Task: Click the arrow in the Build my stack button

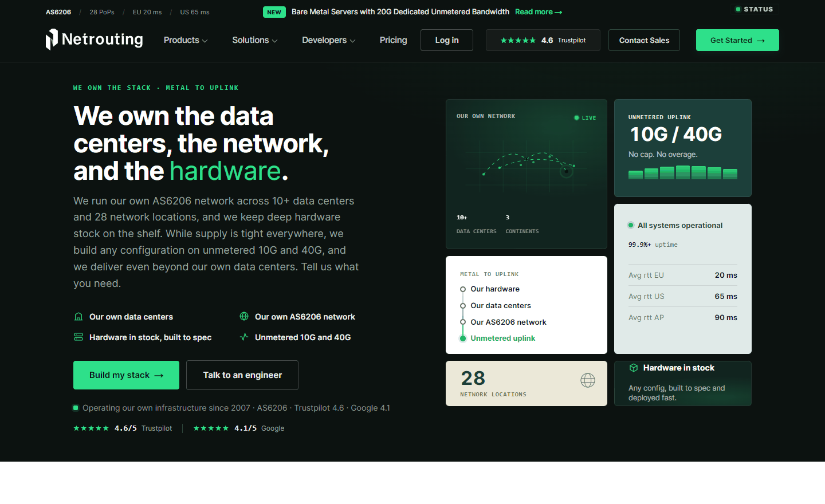Action: 159,376
